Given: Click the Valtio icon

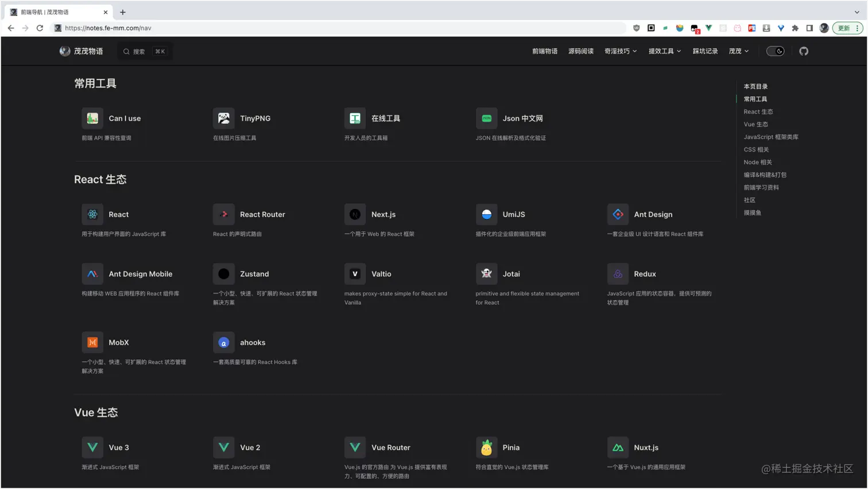Looking at the screenshot, I should coord(355,274).
